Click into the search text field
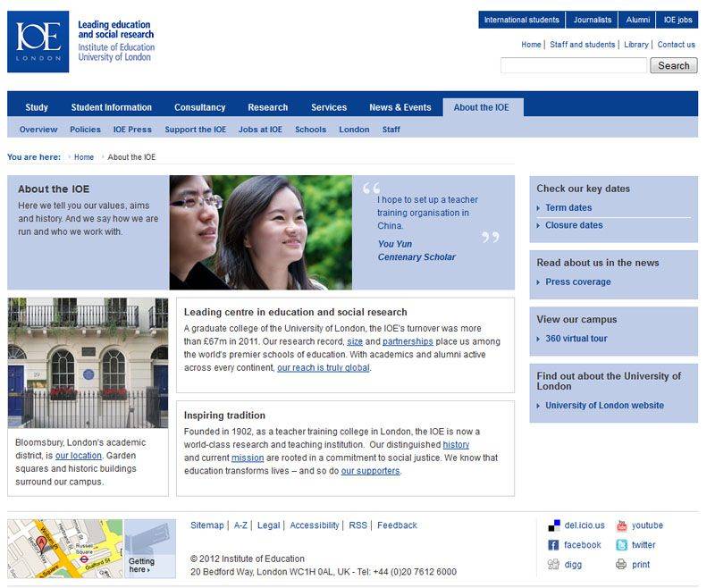Image resolution: width=715 pixels, height=588 pixels. coord(573,65)
